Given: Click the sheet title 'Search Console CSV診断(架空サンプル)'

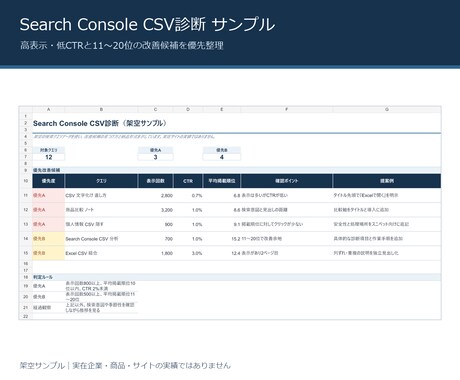Looking at the screenshot, I should point(100,123).
